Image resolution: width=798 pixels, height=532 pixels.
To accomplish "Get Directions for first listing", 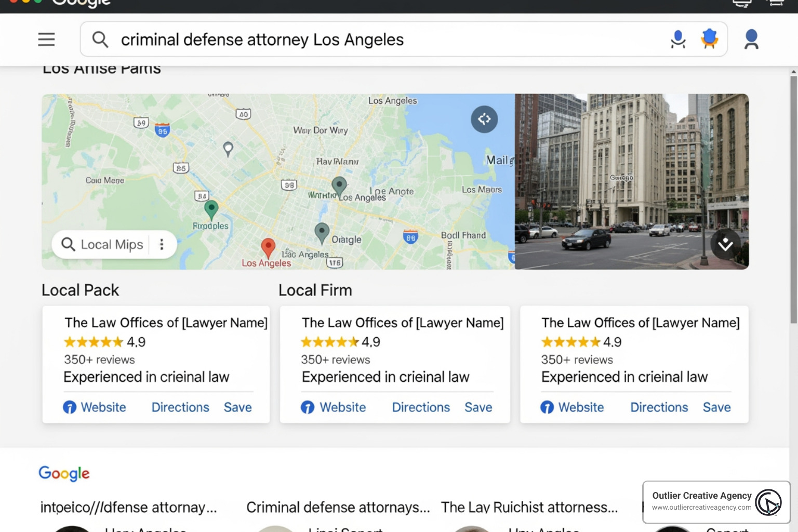I will pos(180,407).
